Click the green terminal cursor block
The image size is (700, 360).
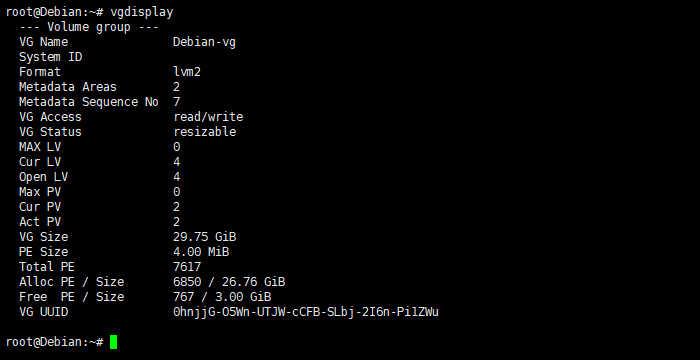[x=113, y=342]
